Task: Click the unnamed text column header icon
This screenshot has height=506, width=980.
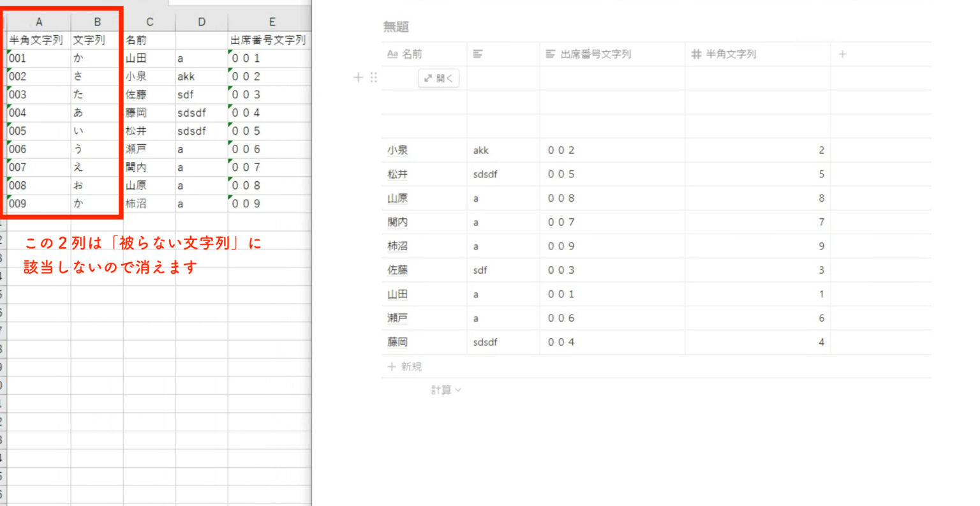Action: (478, 54)
